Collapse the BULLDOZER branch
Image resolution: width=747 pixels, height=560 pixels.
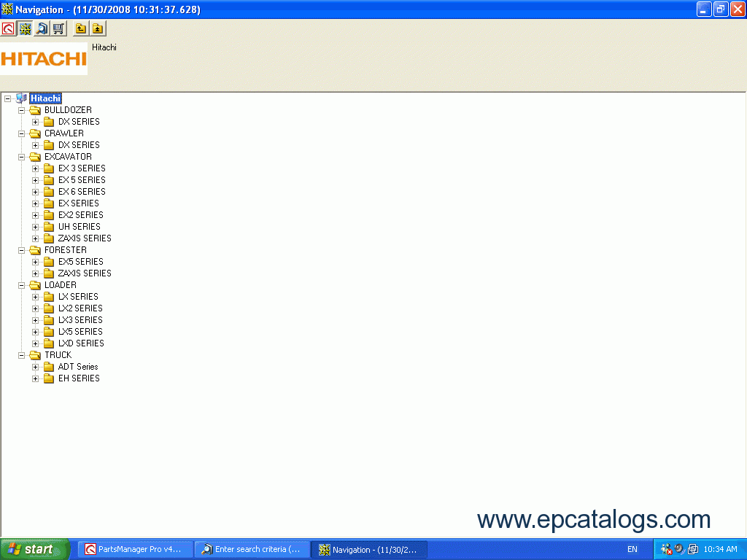[21, 111]
